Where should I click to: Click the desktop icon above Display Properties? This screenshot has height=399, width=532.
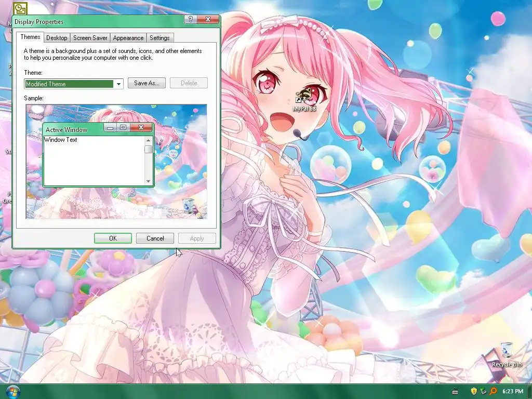coord(20,8)
